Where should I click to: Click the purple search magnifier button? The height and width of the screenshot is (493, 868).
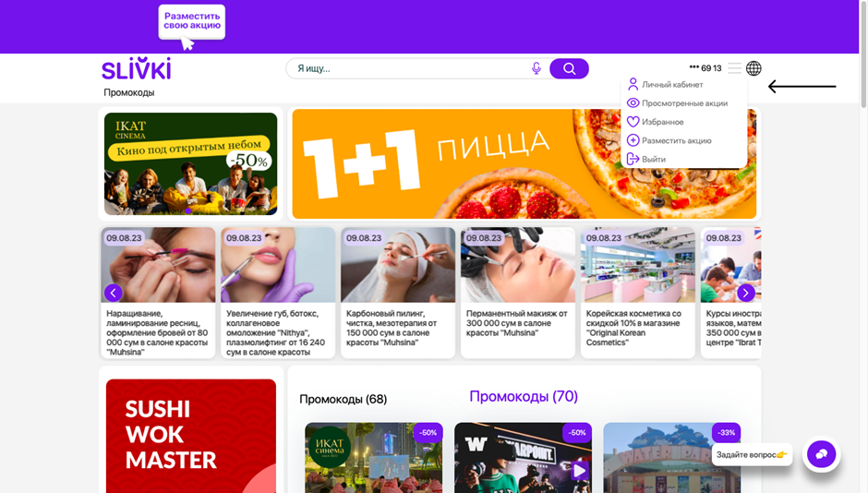pos(569,68)
